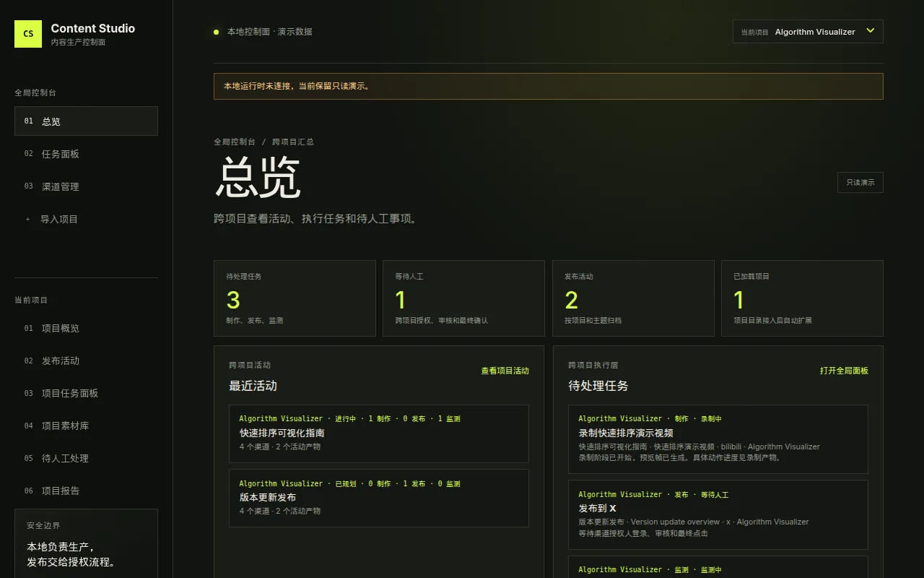Click the read-only warning banner
This screenshot has height=578, width=924.
549,86
